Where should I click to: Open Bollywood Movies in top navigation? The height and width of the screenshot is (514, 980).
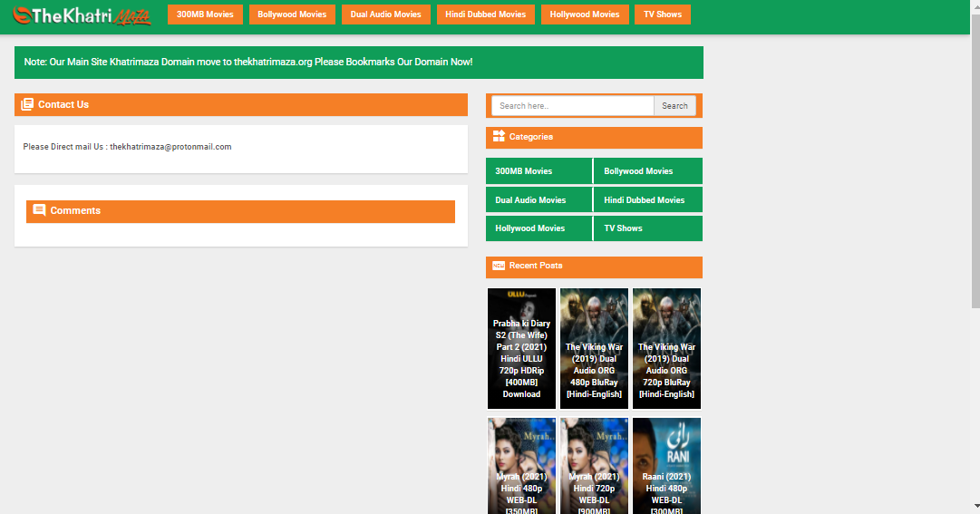[292, 15]
